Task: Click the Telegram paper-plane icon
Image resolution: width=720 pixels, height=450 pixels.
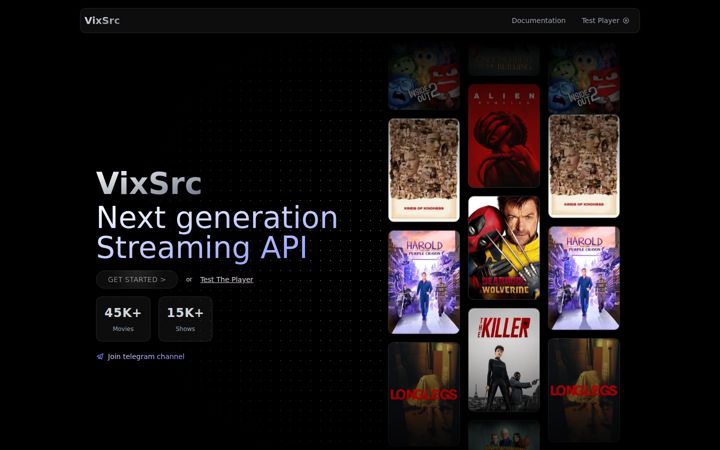Action: pos(100,357)
